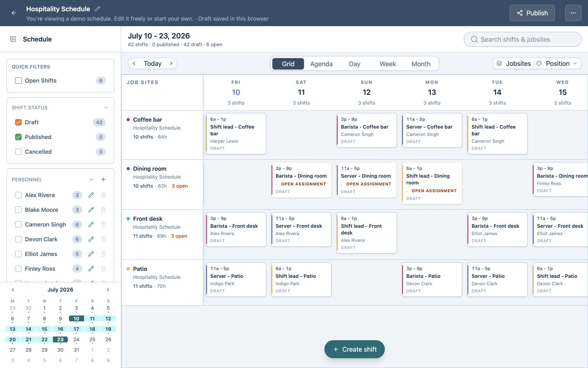Click the MON 13 column header
The height and width of the screenshot is (368, 588).
[432, 92]
